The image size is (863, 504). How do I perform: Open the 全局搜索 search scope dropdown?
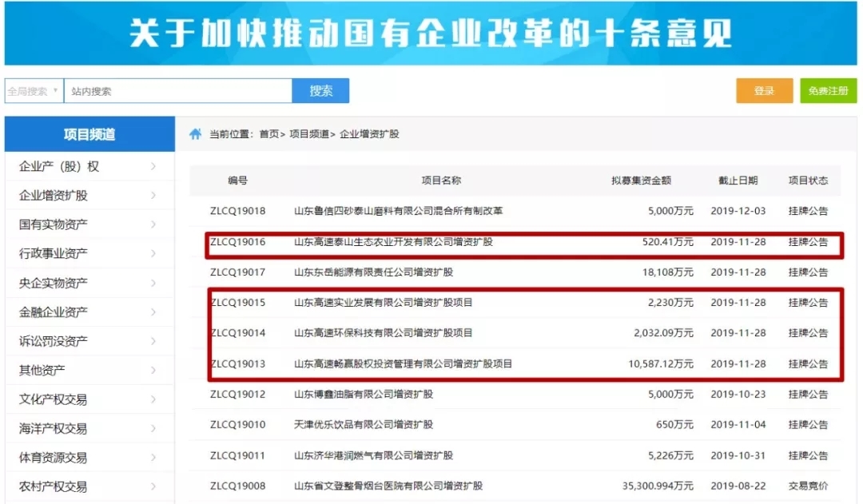(32, 90)
